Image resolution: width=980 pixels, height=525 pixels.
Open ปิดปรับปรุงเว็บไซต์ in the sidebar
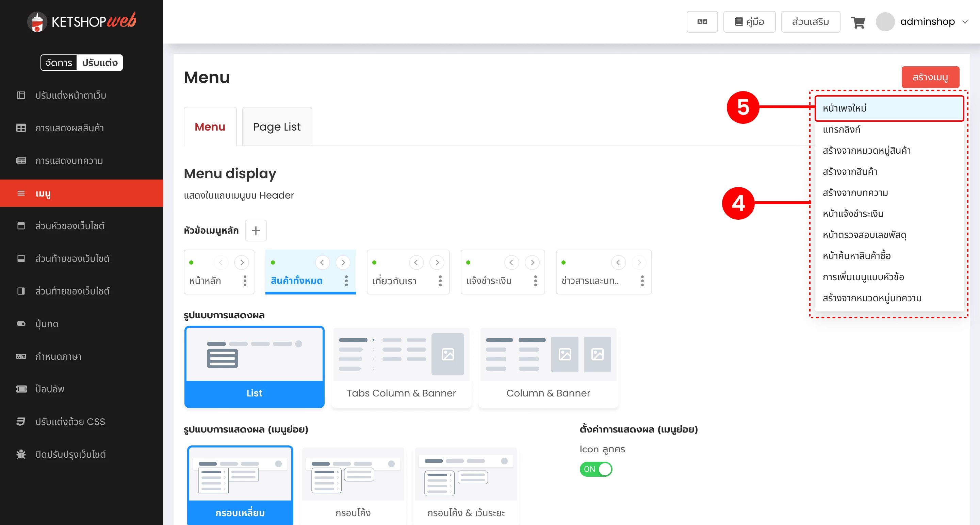pyautogui.click(x=81, y=454)
